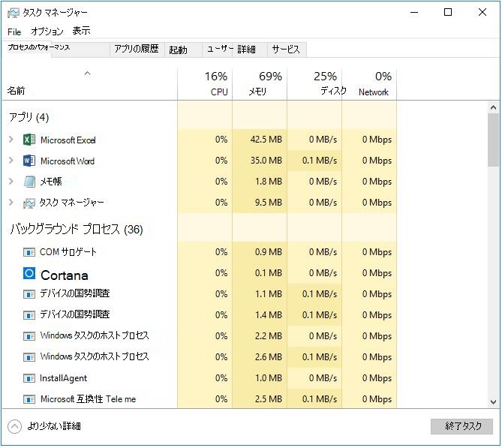Viewport: 502px width, 448px height.
Task: Open the オプション menu
Action: pyautogui.click(x=47, y=32)
